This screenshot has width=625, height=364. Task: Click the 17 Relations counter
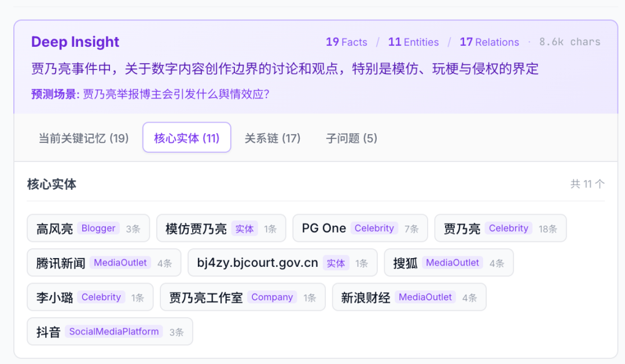click(489, 42)
